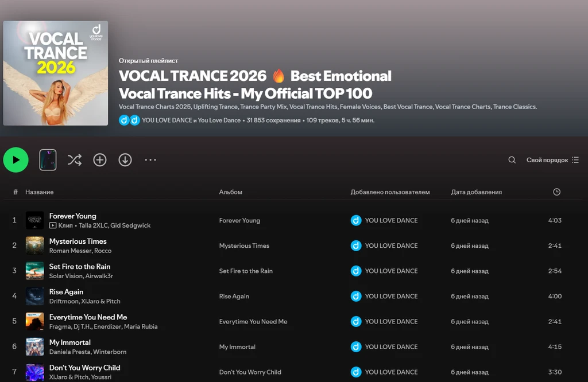Click second owner avatar in playlist header

[134, 120]
